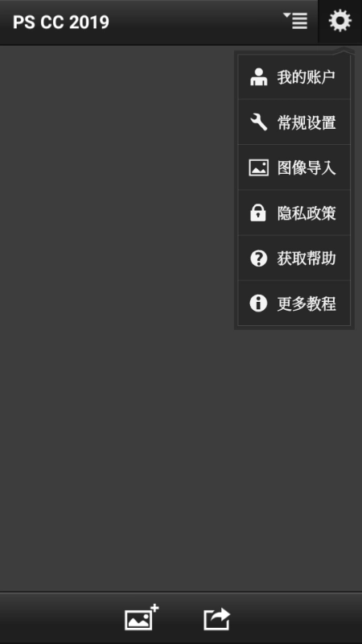Screen dimensions: 362x644
Task: Open 我的账户 menu entry
Action: pos(294,76)
